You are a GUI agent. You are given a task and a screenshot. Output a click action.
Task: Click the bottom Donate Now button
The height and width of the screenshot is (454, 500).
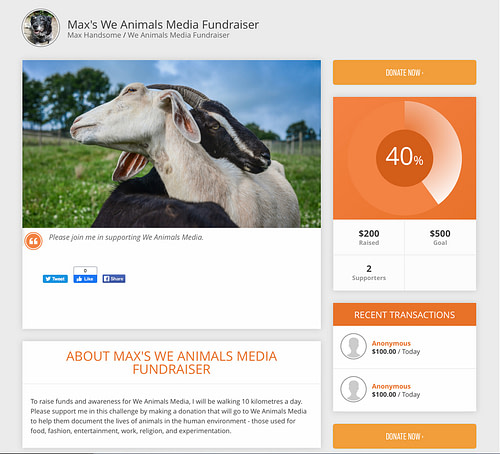(404, 436)
